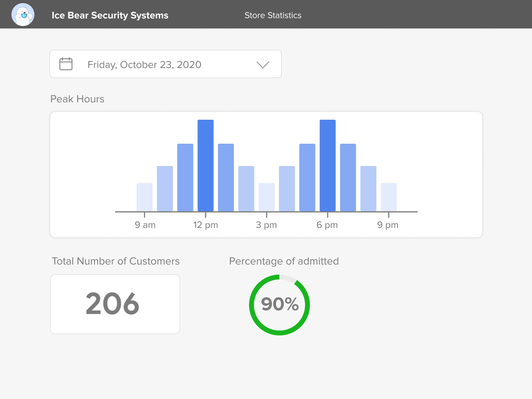Image resolution: width=532 pixels, height=399 pixels.
Task: Select the "Total Number of Customers" heading
Action: (x=116, y=261)
